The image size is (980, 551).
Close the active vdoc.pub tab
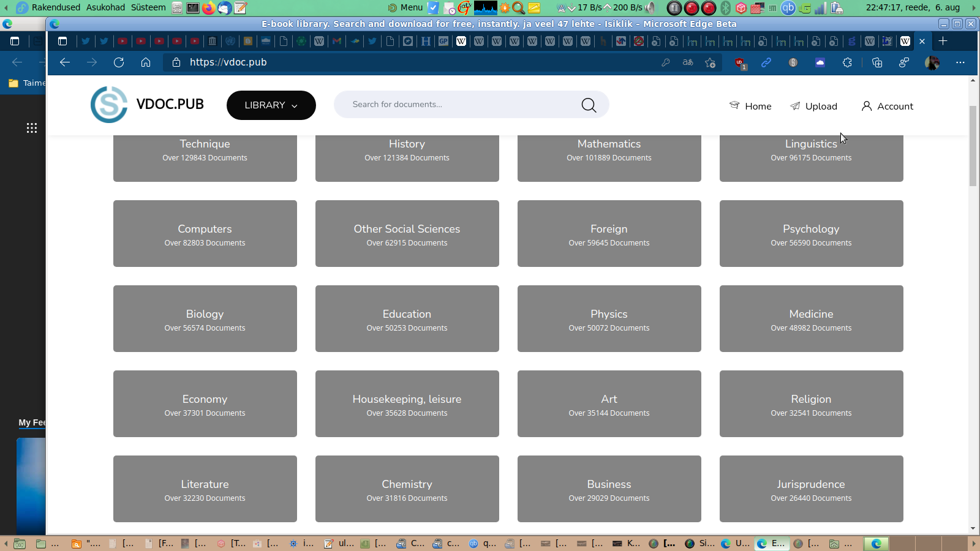922,42
